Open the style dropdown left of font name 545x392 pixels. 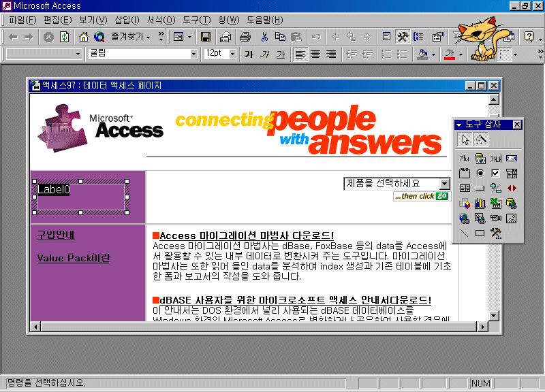tap(78, 54)
